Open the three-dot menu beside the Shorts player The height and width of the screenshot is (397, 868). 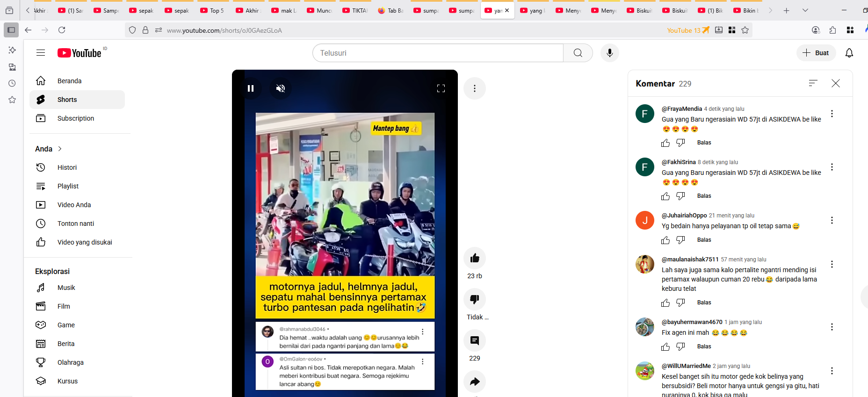475,88
